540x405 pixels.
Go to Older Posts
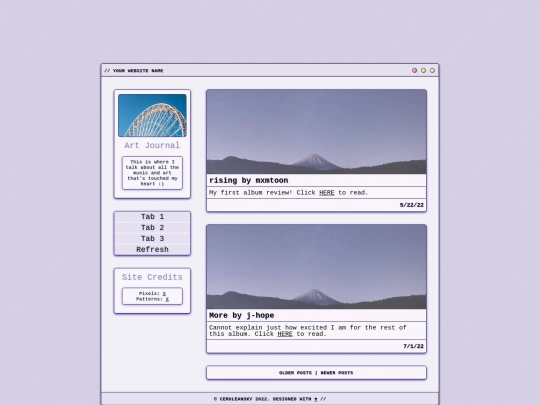[x=295, y=373]
